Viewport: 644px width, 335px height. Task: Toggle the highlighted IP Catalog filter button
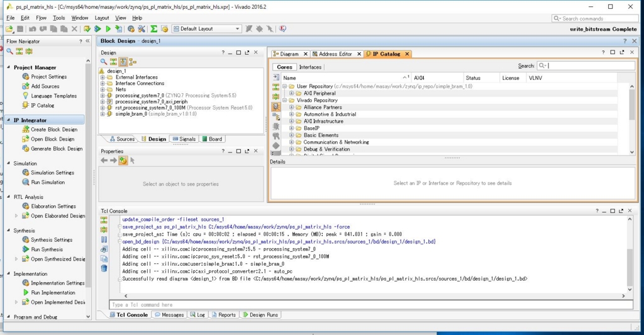click(x=276, y=106)
